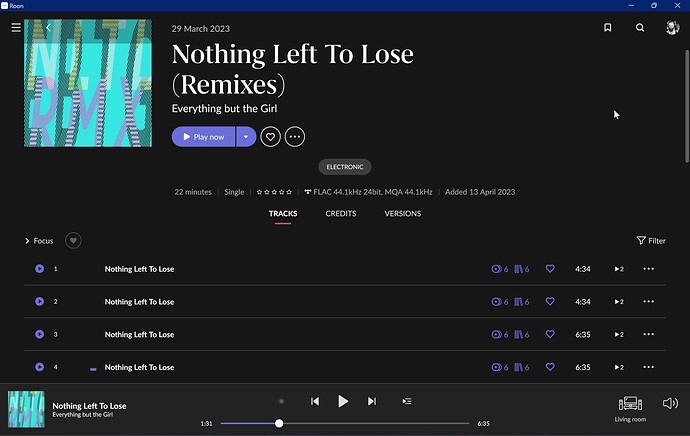The width and height of the screenshot is (690, 436).
Task: Expand the Play now dropdown arrow
Action: tap(246, 137)
